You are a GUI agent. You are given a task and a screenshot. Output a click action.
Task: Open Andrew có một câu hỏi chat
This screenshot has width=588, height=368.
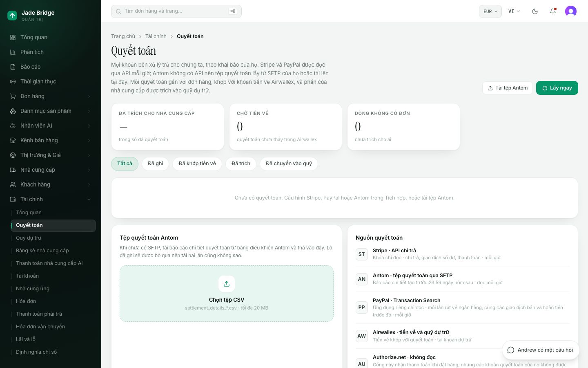coord(541,350)
